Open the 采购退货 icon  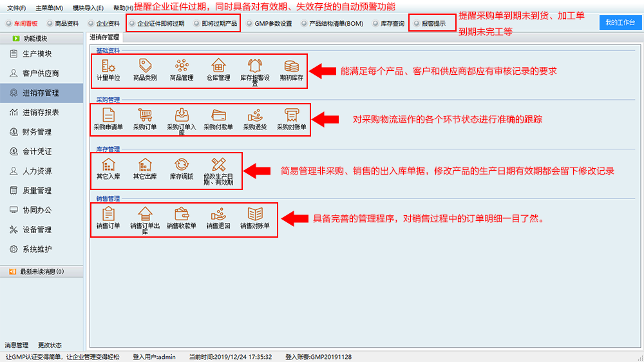254,115
